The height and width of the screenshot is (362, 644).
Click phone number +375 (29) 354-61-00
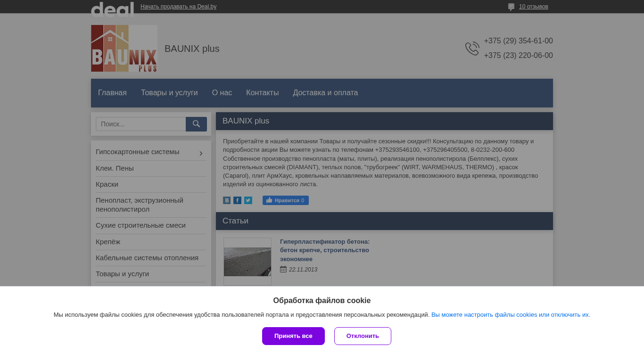(518, 41)
